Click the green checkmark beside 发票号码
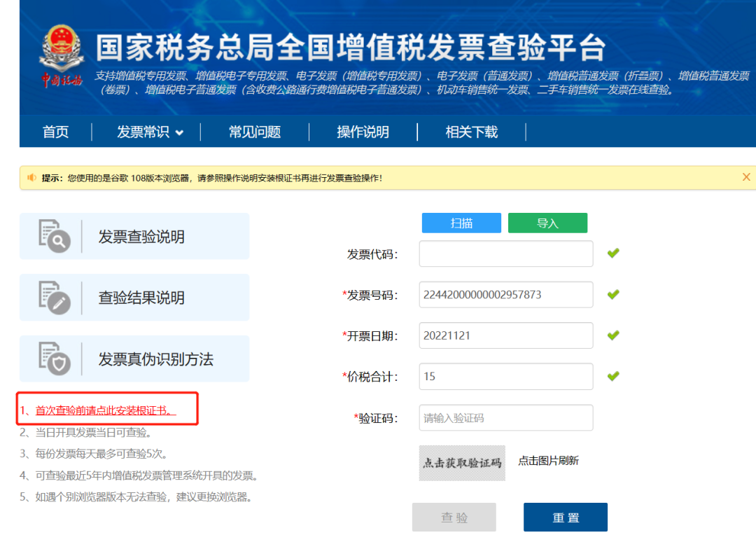756x535 pixels. 613,294
